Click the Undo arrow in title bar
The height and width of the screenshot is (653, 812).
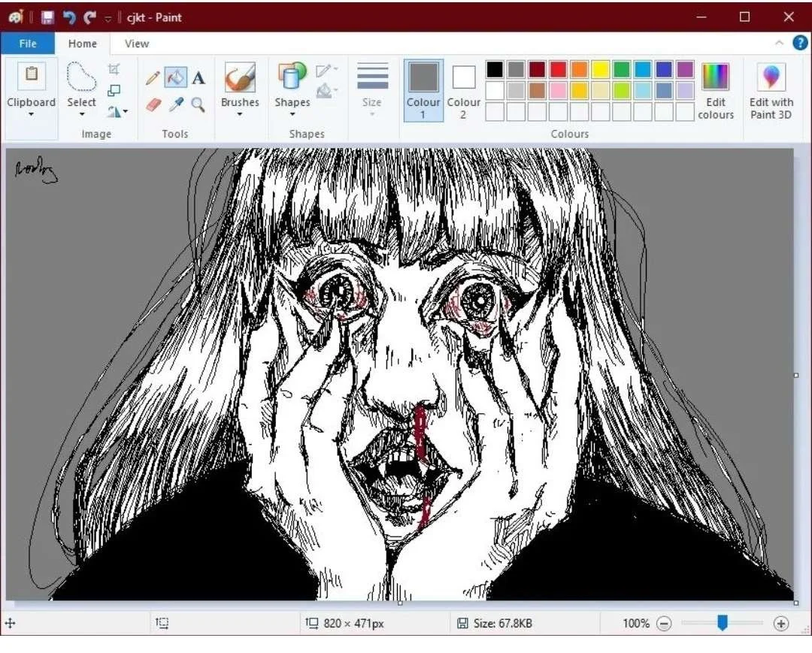pyautogui.click(x=69, y=17)
